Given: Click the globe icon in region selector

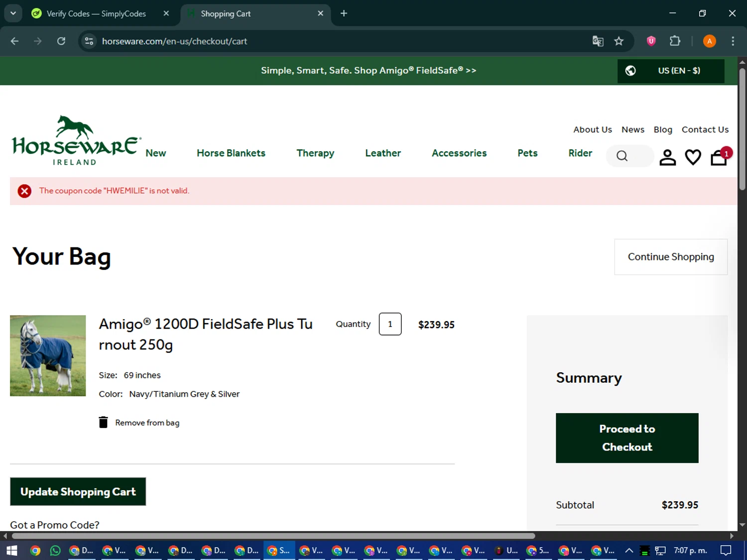Looking at the screenshot, I should pos(630,71).
